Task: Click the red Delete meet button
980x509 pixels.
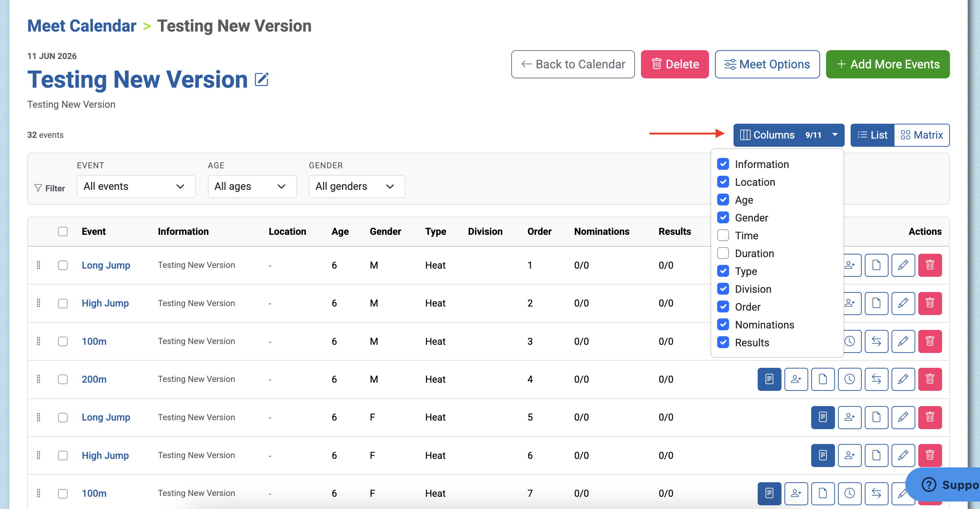Action: click(x=674, y=64)
